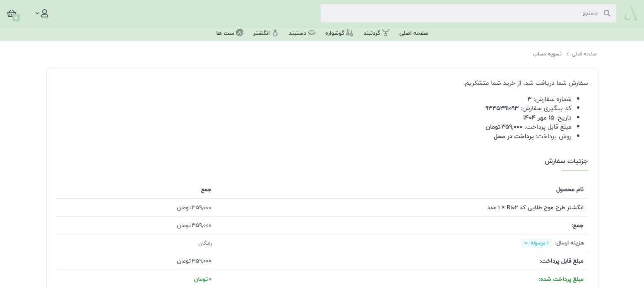This screenshot has height=287, width=644.
Task: Click the earrings icon beside گوشواره
Action: click(350, 33)
